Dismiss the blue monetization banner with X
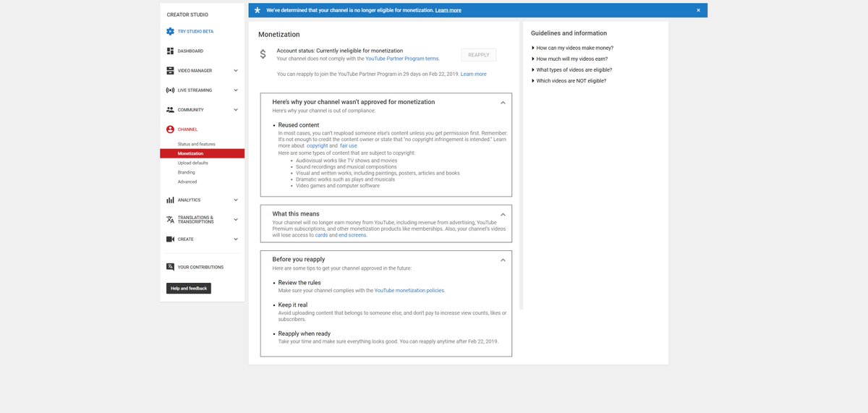The width and height of the screenshot is (868, 413). pyautogui.click(x=698, y=10)
